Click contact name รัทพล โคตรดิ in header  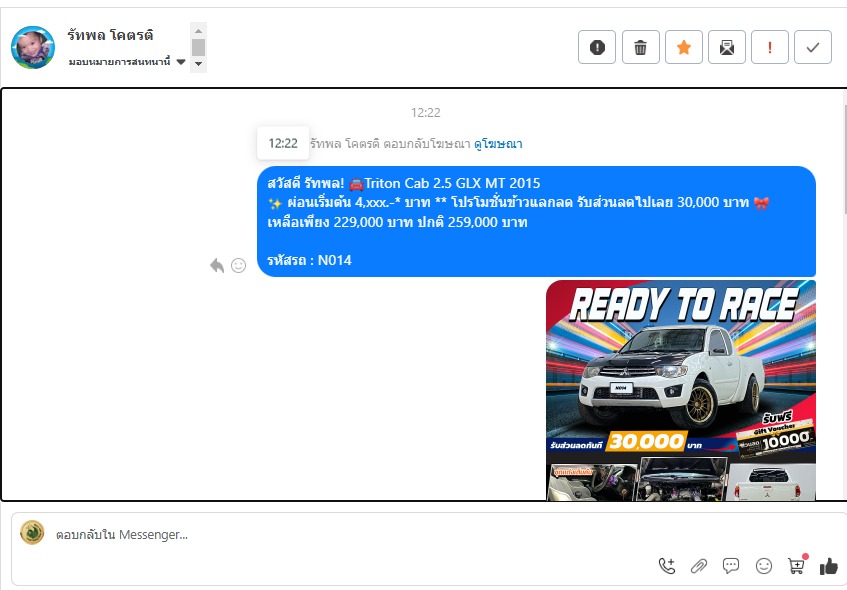pyautogui.click(x=110, y=35)
